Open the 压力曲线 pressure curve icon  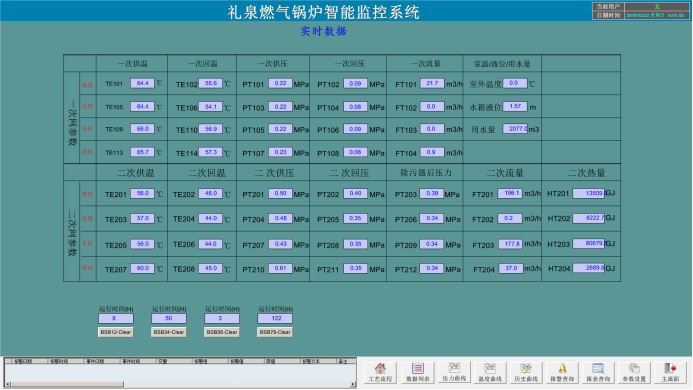click(x=454, y=372)
